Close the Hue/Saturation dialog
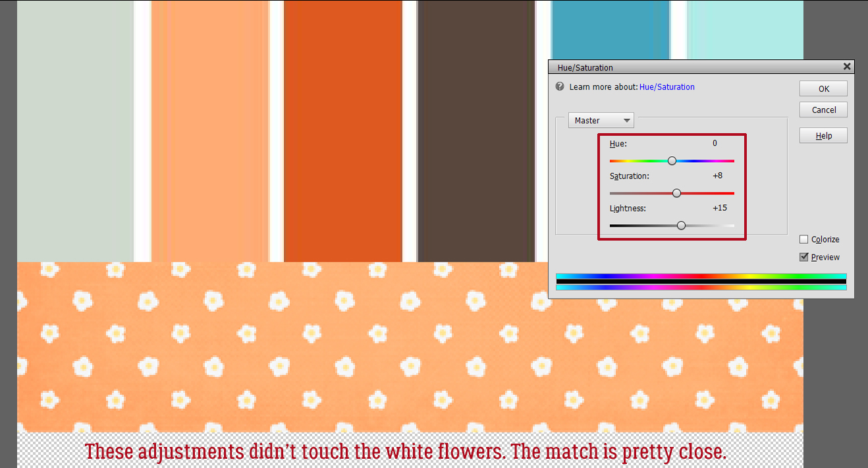 click(x=847, y=67)
